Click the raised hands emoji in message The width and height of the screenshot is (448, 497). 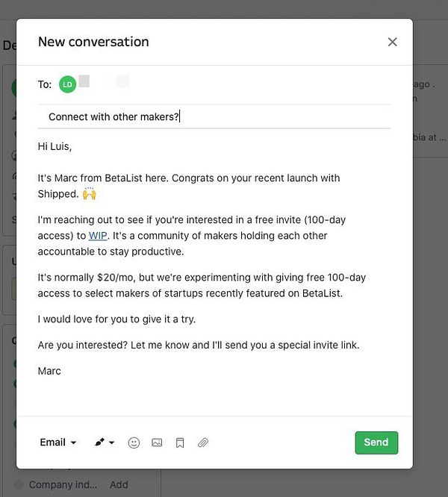(90, 194)
